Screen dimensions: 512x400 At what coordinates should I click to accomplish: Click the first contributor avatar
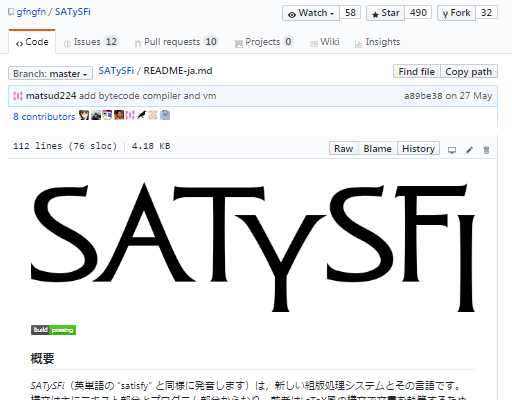[x=84, y=115]
